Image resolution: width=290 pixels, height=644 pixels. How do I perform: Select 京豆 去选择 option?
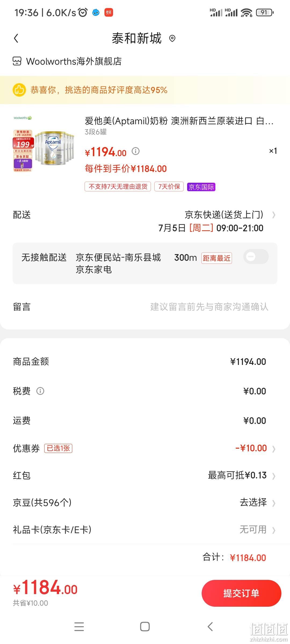point(253,502)
